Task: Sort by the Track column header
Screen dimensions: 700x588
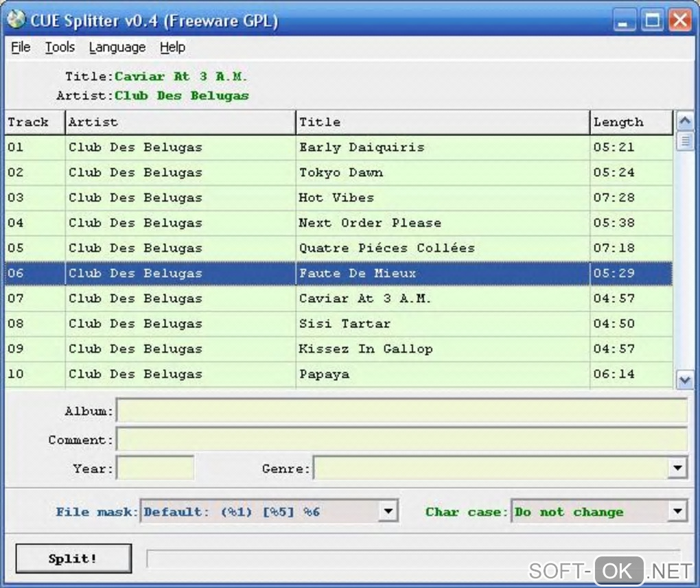Action: point(35,122)
